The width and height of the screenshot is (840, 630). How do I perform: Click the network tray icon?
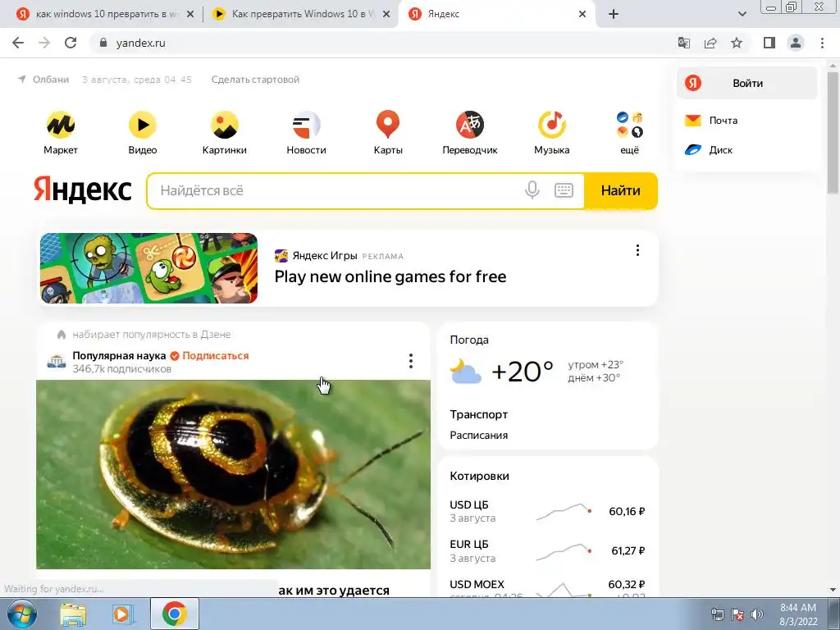coord(717,614)
